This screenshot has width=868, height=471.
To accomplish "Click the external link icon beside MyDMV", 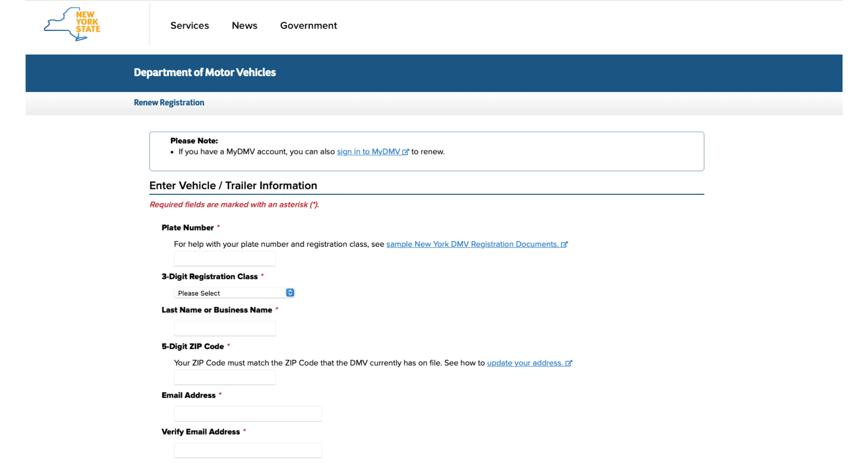I will point(405,152).
